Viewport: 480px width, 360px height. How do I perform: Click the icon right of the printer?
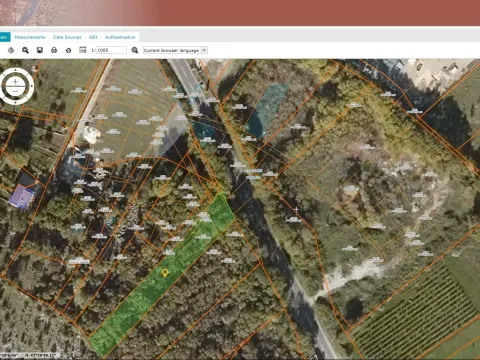68,50
